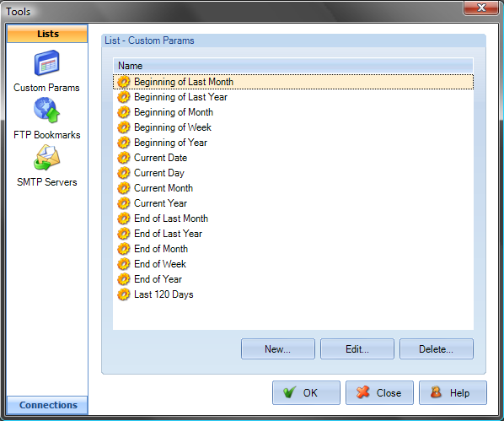Screen dimensions: 504x421
Task: Click the New... button
Action: coord(278,349)
